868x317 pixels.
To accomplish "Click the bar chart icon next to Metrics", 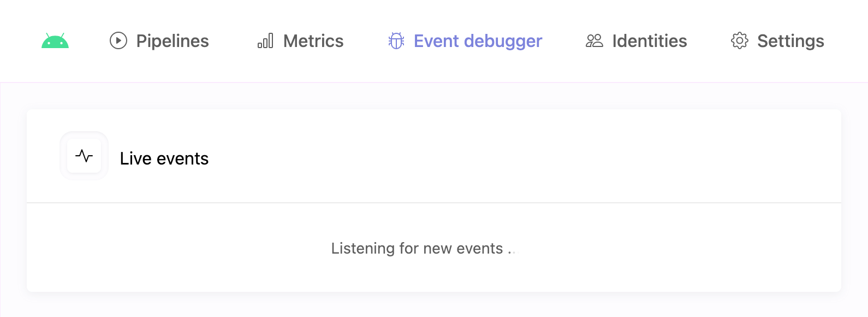I will pyautogui.click(x=265, y=41).
